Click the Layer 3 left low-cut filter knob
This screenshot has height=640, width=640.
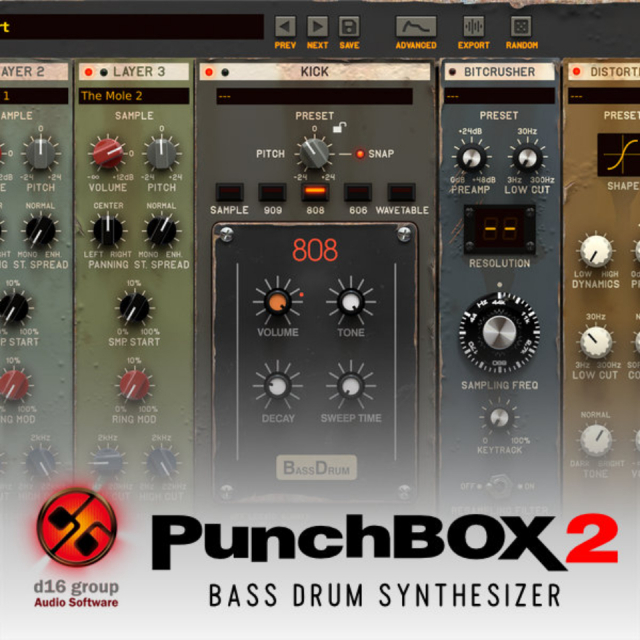pyautogui.click(x=107, y=462)
